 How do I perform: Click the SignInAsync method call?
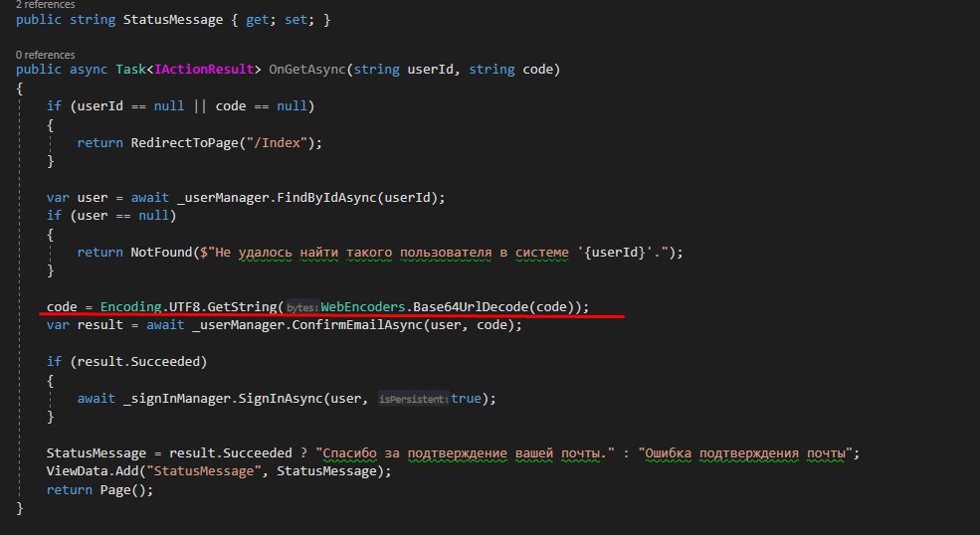pos(281,398)
